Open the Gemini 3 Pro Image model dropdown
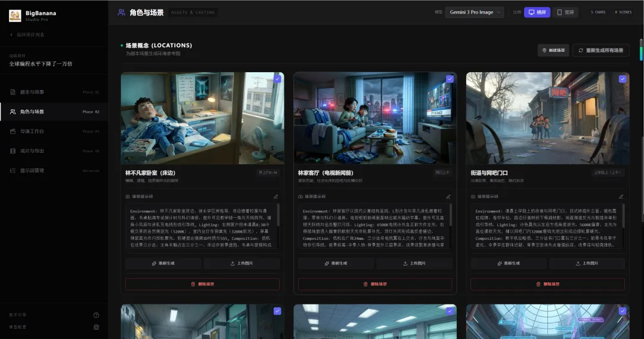Image resolution: width=644 pixels, height=339 pixels. [x=475, y=13]
